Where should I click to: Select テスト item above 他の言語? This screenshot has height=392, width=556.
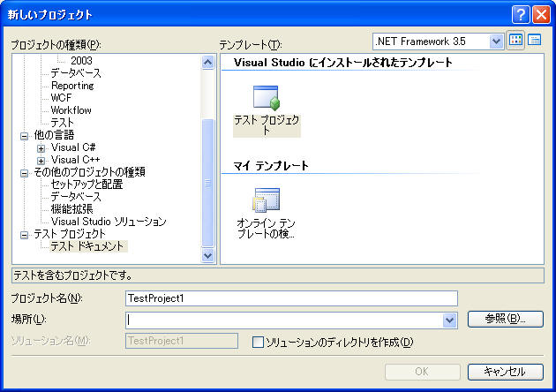(x=62, y=123)
